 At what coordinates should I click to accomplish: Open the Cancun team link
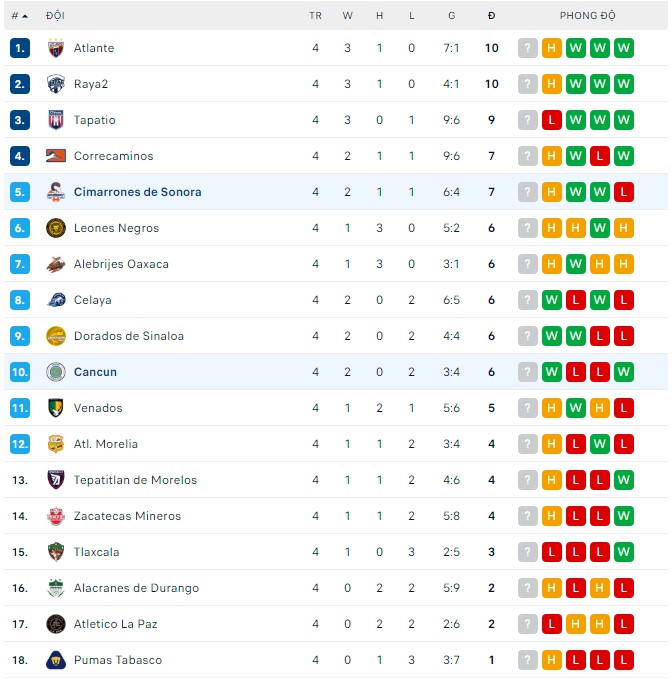click(x=95, y=372)
